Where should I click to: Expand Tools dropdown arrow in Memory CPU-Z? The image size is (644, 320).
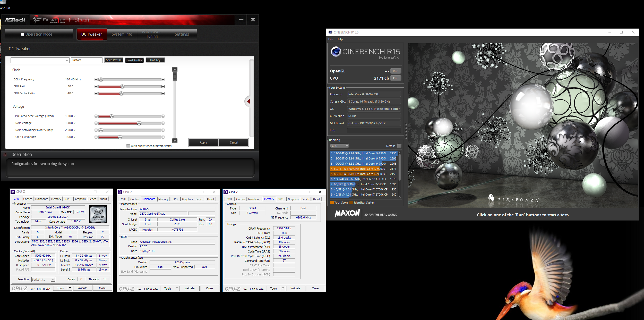(x=283, y=288)
